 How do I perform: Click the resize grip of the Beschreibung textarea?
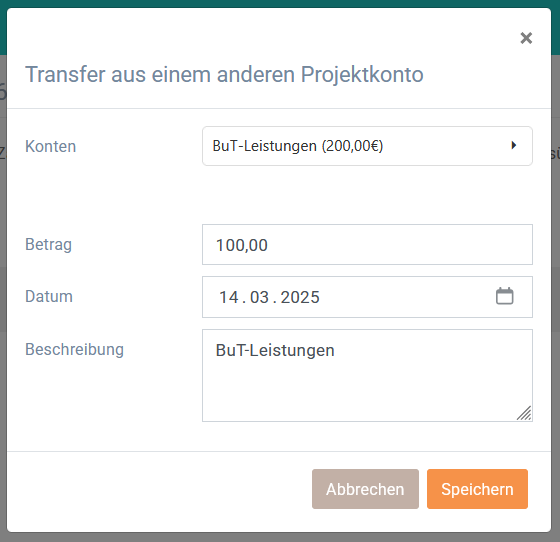point(524,413)
